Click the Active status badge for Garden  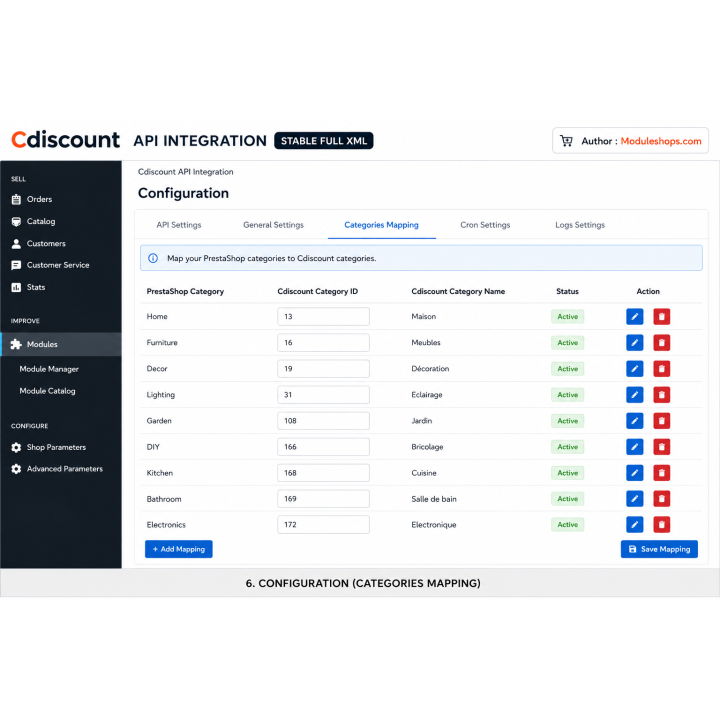coord(567,421)
